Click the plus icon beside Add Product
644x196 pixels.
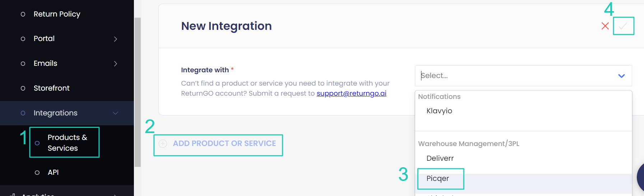click(163, 144)
